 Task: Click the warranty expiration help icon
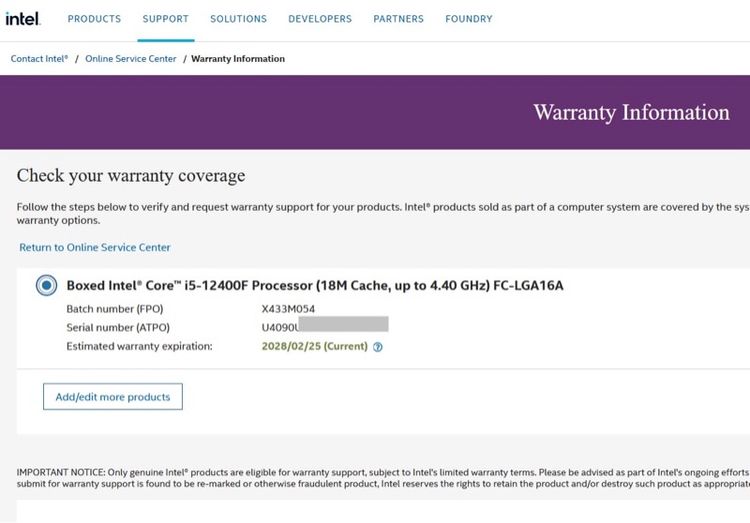click(378, 347)
